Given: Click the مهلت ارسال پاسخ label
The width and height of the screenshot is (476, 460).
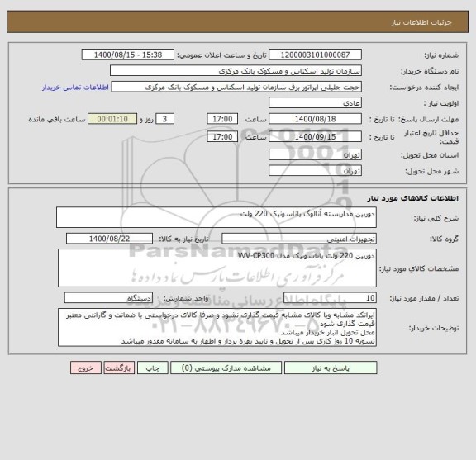Looking at the screenshot, I should (x=429, y=119).
